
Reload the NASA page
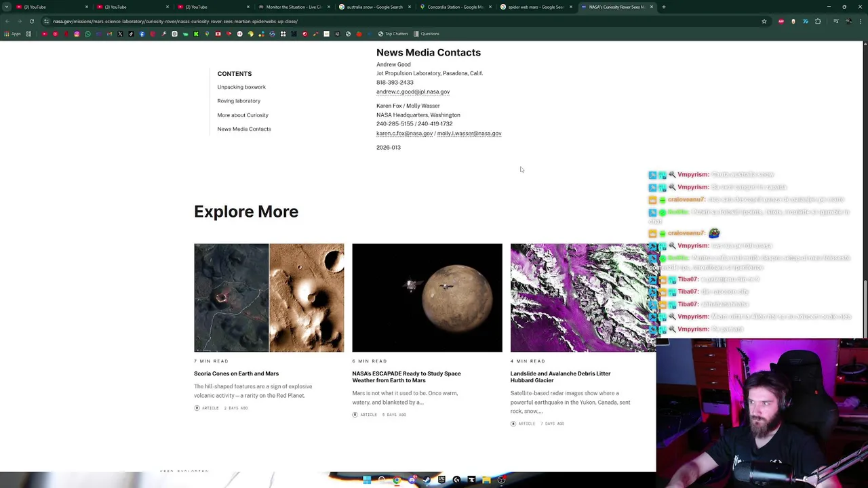coord(32,21)
